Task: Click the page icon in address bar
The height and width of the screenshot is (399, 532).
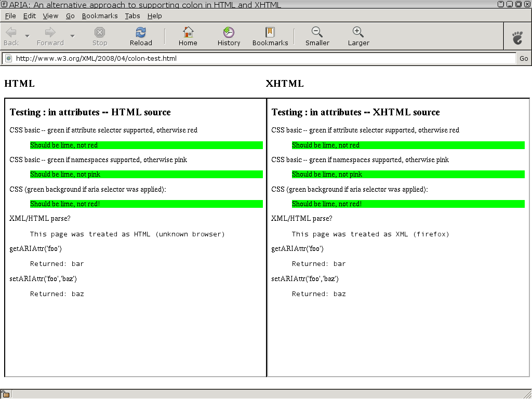Action: pos(8,58)
